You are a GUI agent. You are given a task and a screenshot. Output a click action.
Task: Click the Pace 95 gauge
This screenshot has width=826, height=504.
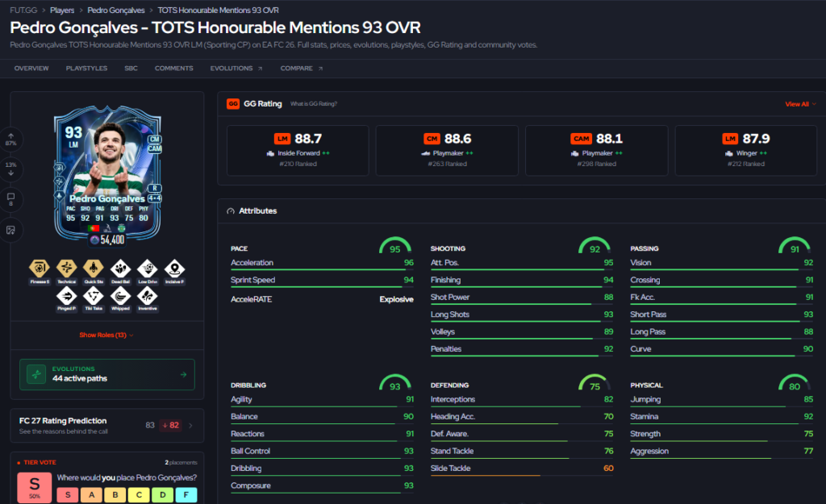click(395, 246)
